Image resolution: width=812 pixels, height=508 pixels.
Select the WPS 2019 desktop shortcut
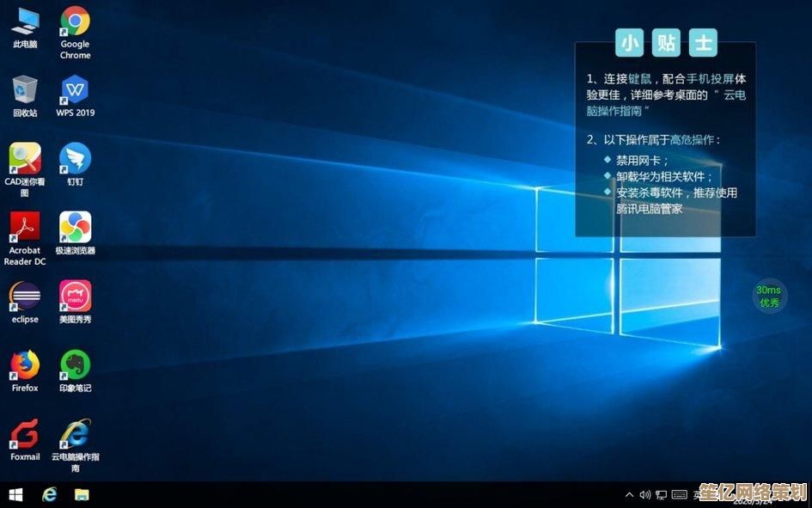pyautogui.click(x=75, y=96)
